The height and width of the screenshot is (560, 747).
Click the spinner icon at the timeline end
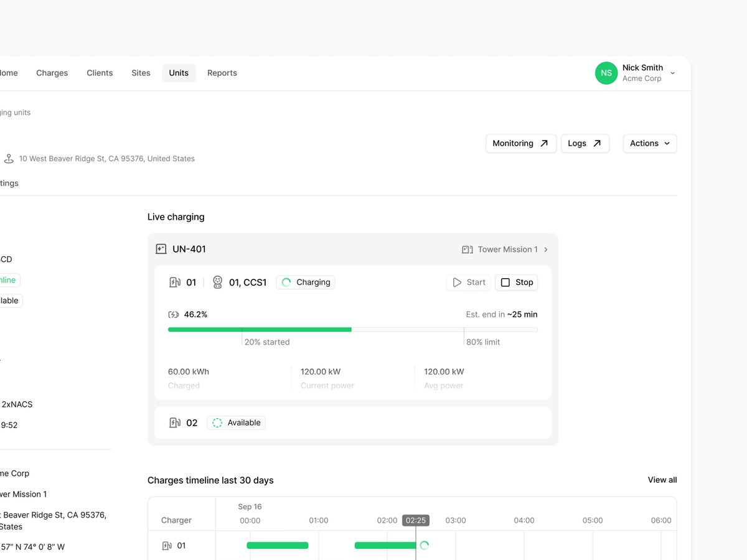click(425, 546)
